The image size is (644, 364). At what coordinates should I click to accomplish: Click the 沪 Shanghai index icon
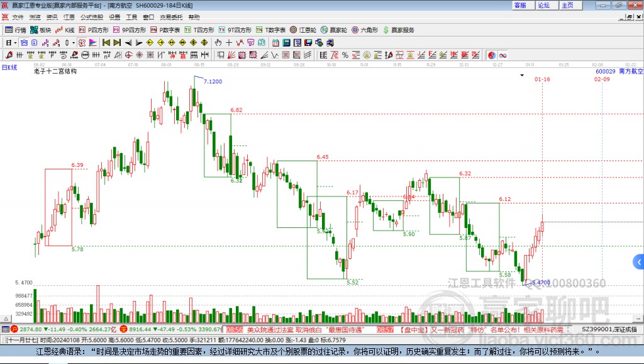(14, 329)
